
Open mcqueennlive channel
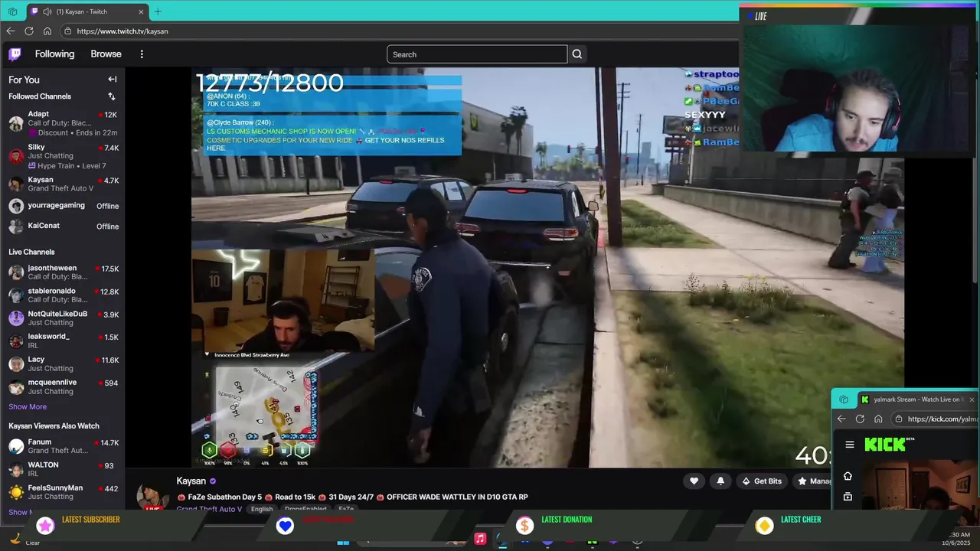[x=63, y=386]
